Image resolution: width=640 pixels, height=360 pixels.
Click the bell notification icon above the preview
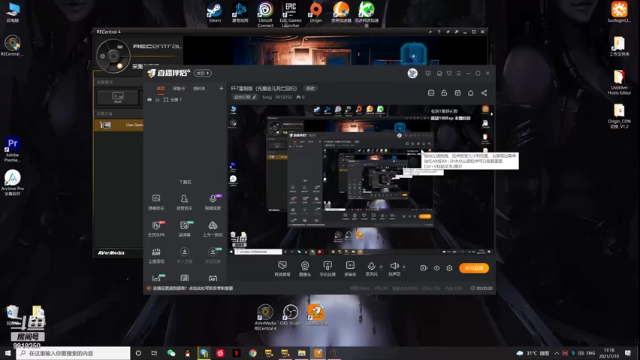[x=471, y=93]
